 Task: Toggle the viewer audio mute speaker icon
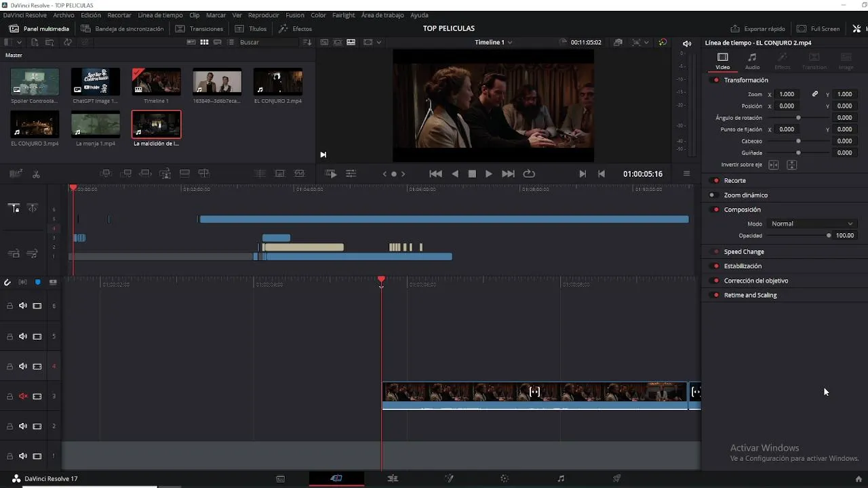pyautogui.click(x=687, y=43)
